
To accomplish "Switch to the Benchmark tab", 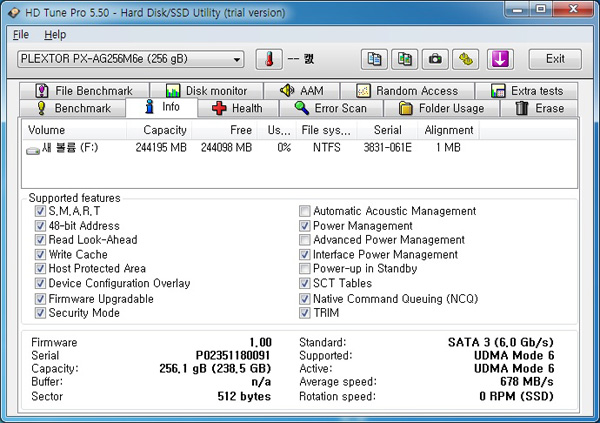I will point(73,108).
